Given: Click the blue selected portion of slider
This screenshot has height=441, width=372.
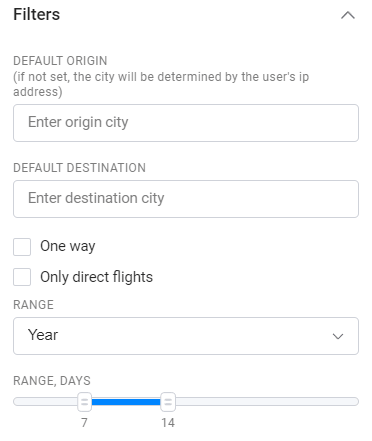Looking at the screenshot, I should click(126, 402).
